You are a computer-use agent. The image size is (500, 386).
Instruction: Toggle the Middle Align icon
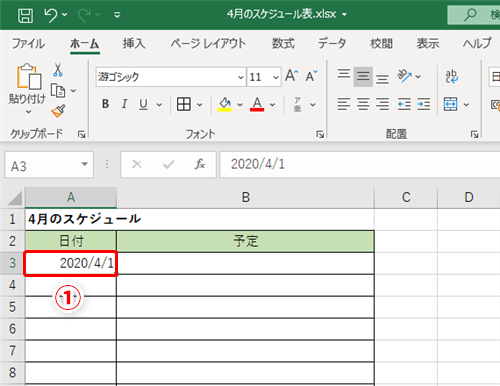pos(363,76)
